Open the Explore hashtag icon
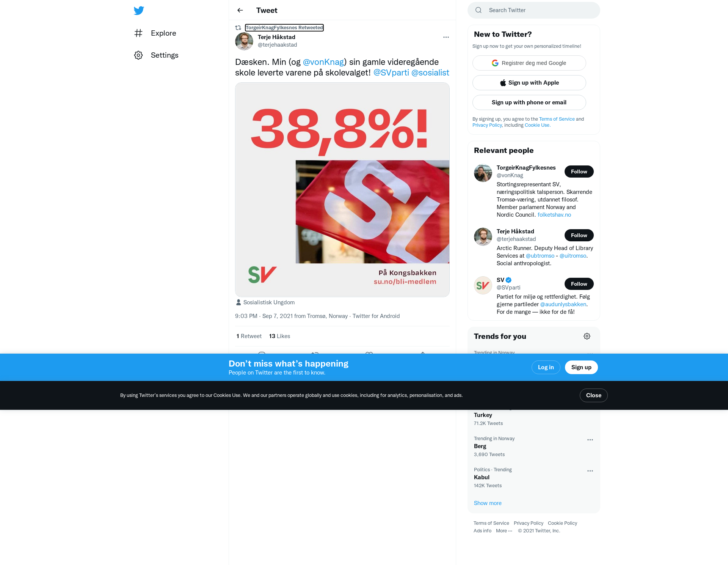 (x=138, y=33)
